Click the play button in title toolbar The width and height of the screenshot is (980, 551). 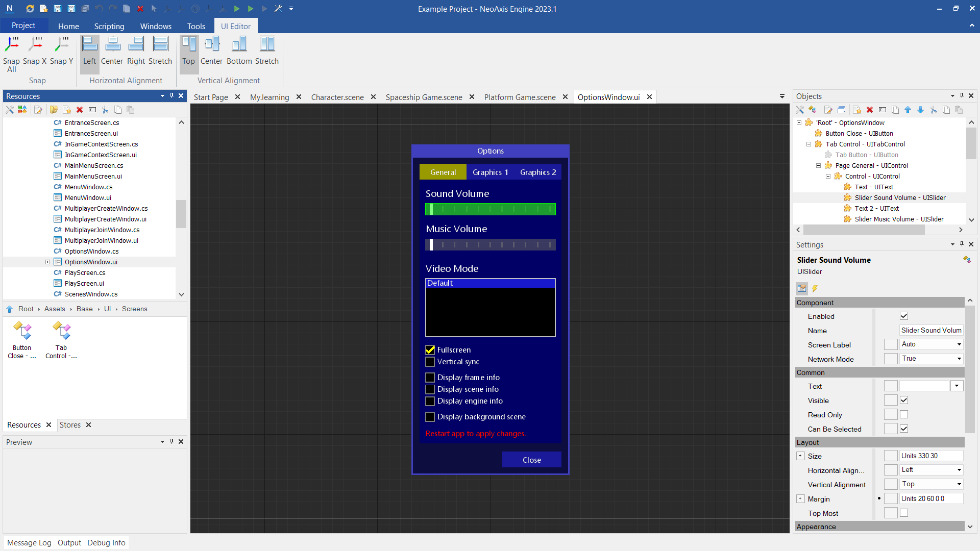click(237, 9)
